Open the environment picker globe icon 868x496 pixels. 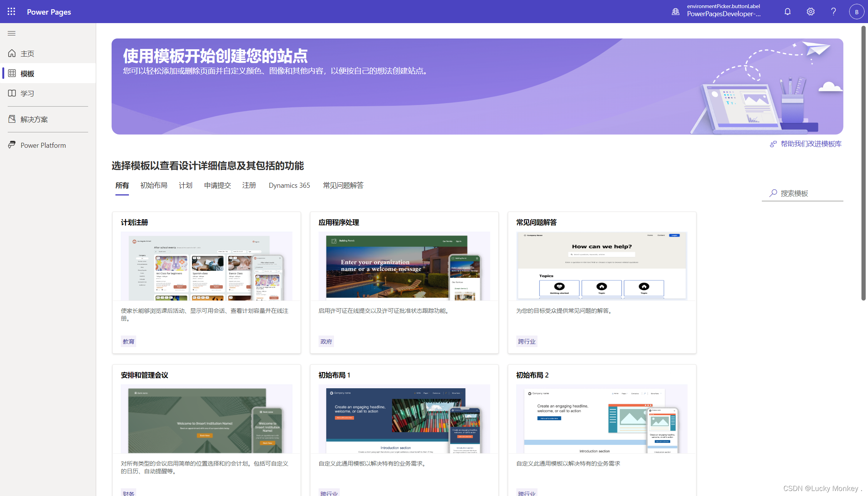point(676,12)
